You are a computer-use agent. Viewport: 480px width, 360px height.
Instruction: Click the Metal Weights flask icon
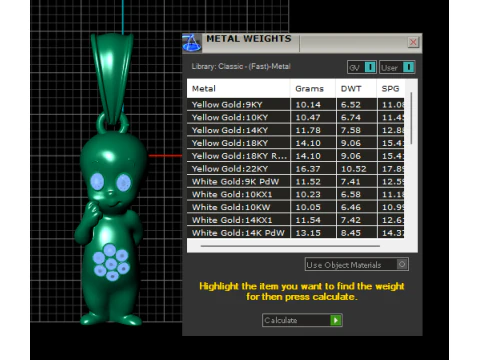click(x=192, y=43)
